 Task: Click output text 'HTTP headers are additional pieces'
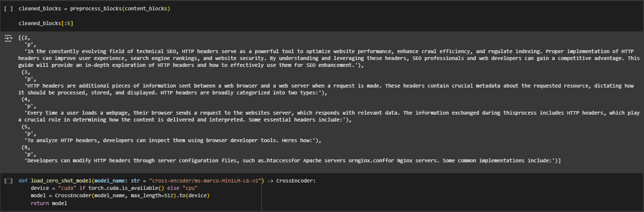[x=329, y=89]
